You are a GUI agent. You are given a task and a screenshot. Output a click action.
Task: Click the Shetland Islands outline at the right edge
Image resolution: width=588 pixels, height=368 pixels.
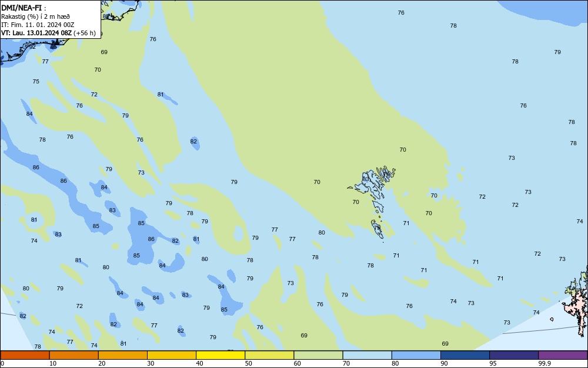[577, 300]
